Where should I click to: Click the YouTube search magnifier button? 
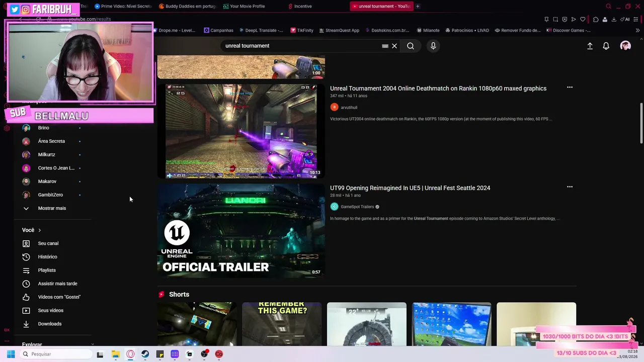coord(411,46)
